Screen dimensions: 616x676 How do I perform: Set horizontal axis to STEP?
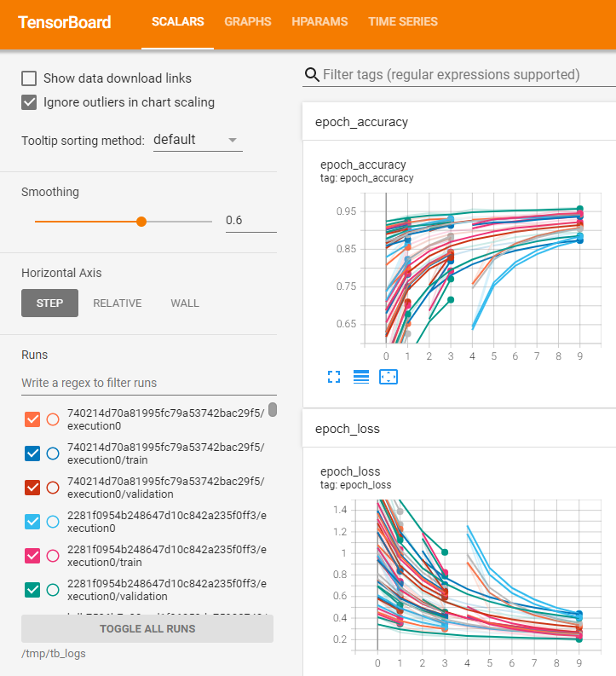50,303
